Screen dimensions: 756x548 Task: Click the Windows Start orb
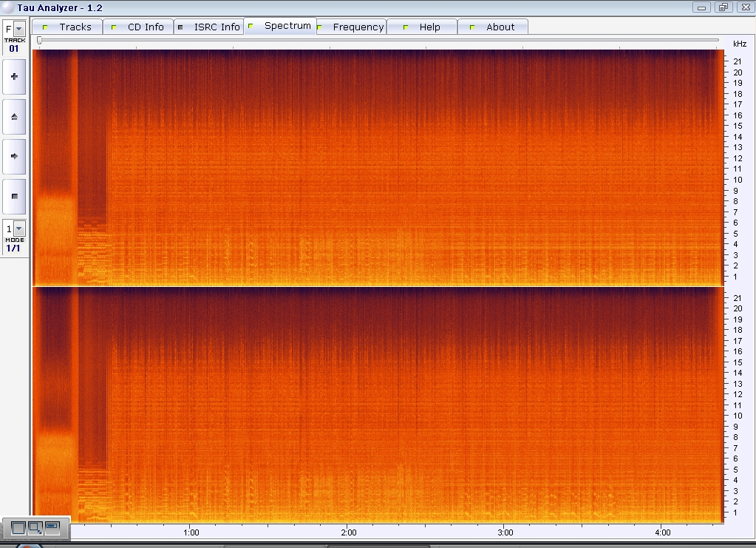coord(30,546)
